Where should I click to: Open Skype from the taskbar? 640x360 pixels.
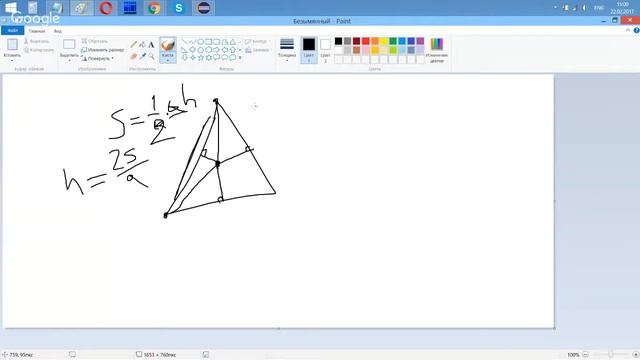(178, 8)
